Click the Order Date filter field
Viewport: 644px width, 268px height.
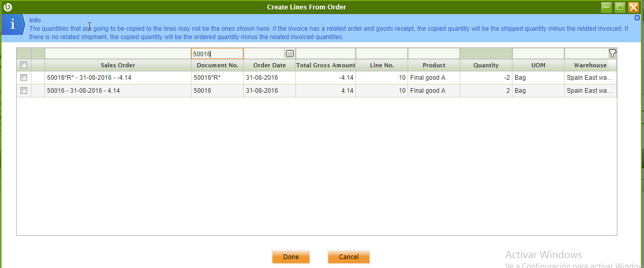coord(264,54)
